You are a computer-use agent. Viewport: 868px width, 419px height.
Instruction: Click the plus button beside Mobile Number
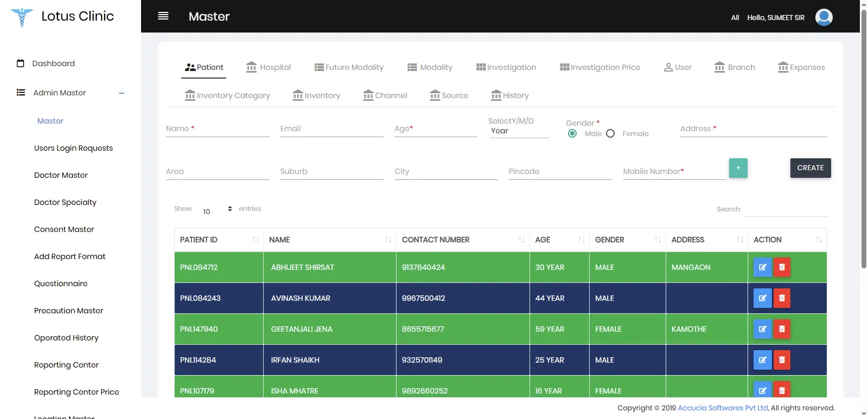[738, 168]
